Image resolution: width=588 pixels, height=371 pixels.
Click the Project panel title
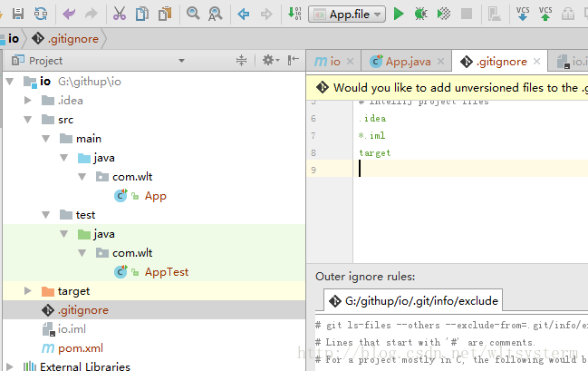pos(45,61)
